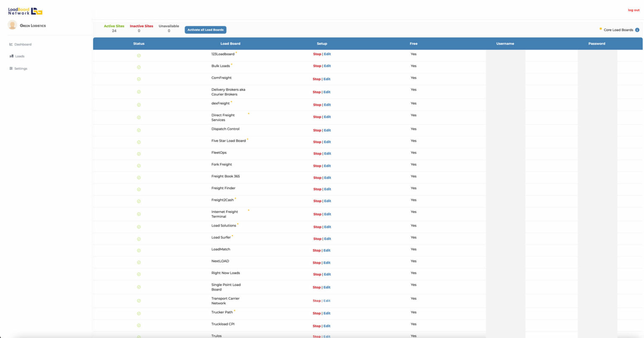The height and width of the screenshot is (338, 644).
Task: Click the Dashboard chart icon in sidebar
Action: pos(11,44)
